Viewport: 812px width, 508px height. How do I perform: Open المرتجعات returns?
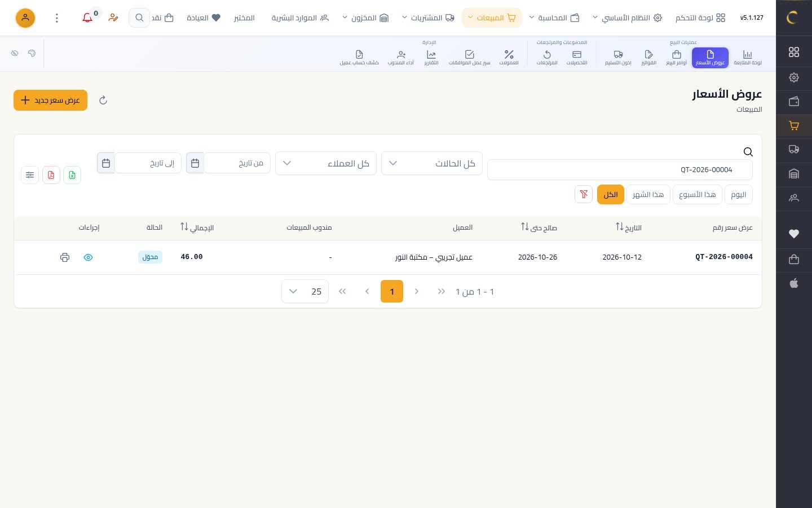(x=547, y=58)
